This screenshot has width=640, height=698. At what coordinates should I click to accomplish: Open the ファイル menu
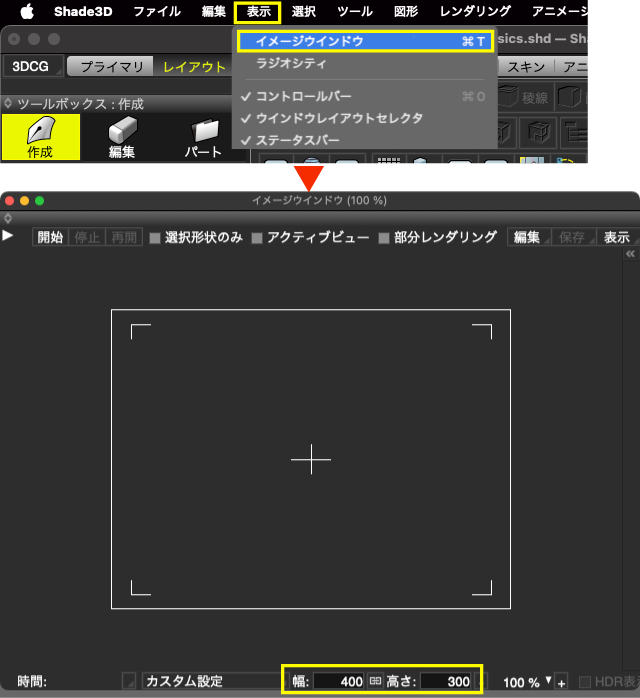point(157,12)
